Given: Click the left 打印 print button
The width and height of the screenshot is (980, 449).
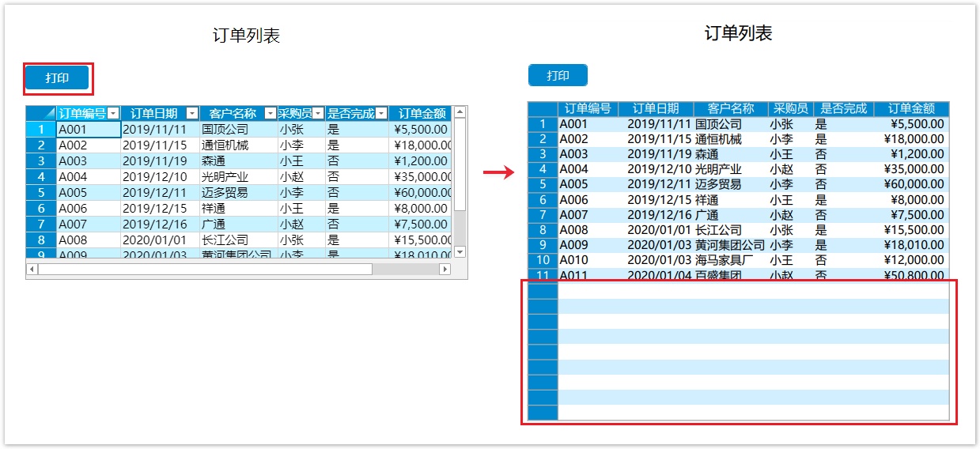Looking at the screenshot, I should [x=57, y=77].
